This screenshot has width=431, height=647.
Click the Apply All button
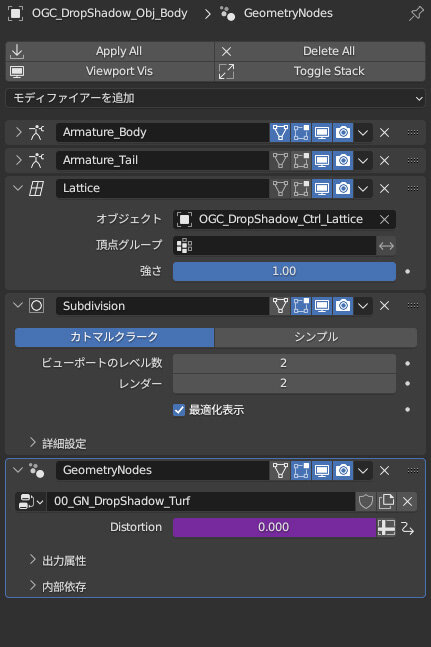pyautogui.click(x=110, y=51)
